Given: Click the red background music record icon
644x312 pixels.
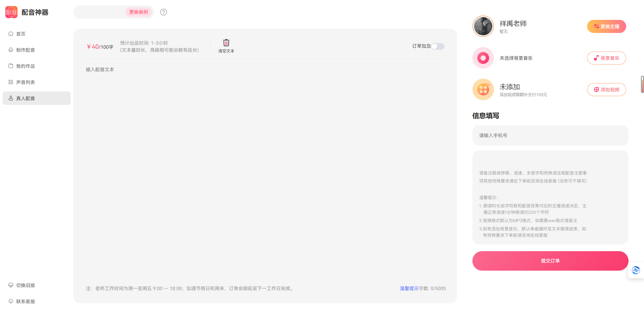Looking at the screenshot, I should pyautogui.click(x=483, y=58).
